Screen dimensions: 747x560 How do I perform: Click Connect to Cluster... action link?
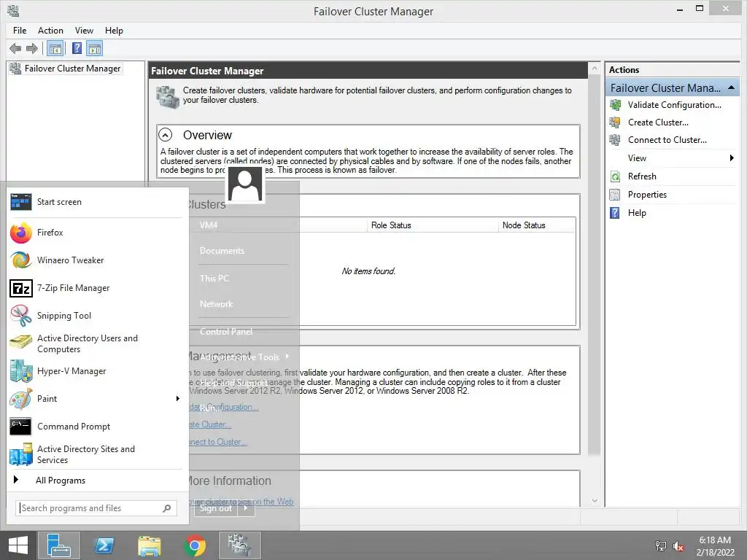coord(667,140)
